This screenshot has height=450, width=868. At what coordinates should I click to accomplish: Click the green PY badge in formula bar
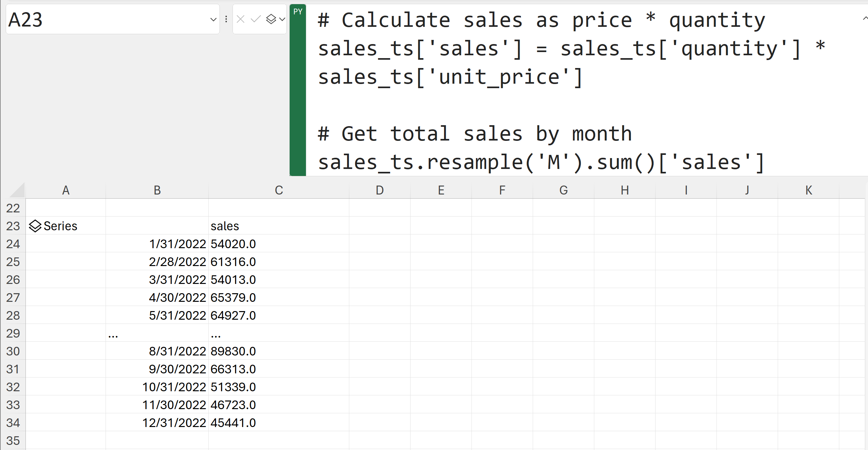pos(298,12)
